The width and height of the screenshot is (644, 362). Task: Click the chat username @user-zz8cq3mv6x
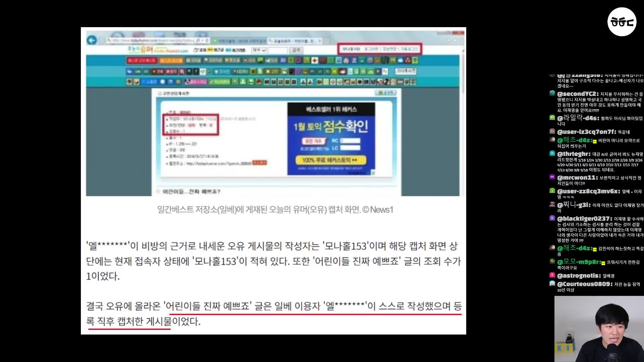[x=589, y=191]
